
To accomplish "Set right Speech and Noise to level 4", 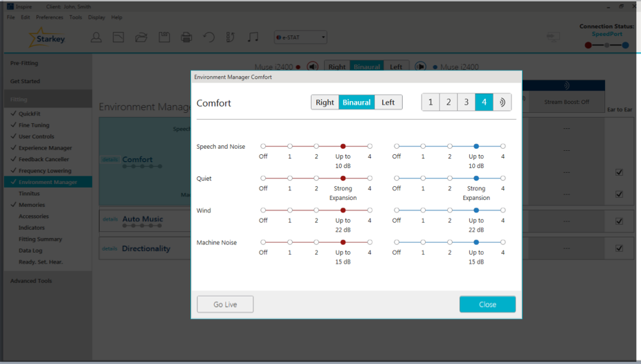I will 370,146.
